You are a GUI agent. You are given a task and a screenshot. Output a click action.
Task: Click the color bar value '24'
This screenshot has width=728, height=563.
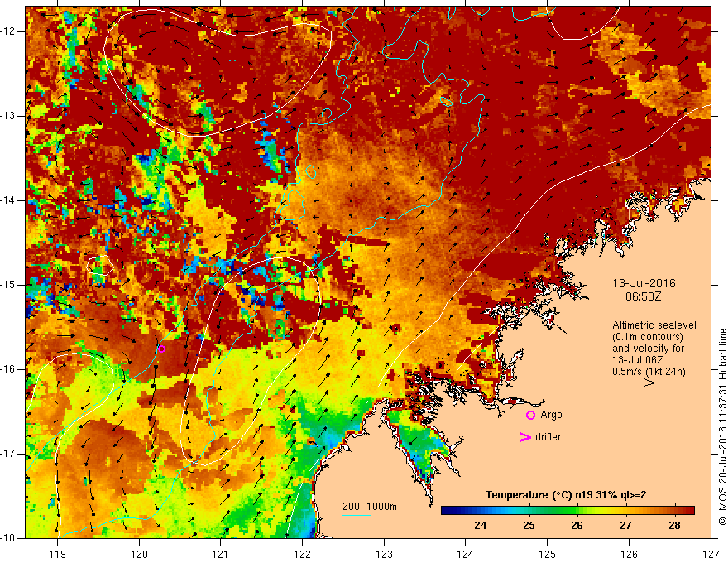(x=480, y=526)
